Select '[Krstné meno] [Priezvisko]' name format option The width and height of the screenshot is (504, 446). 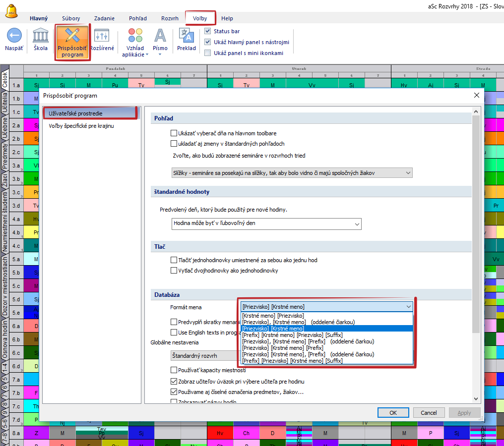[x=273, y=315]
